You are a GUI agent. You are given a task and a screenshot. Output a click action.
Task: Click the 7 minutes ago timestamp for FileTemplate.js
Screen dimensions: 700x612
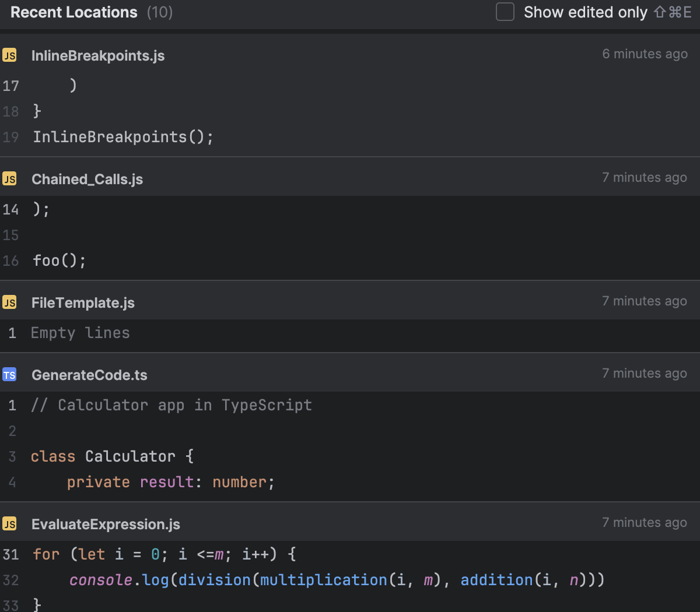[x=644, y=301]
